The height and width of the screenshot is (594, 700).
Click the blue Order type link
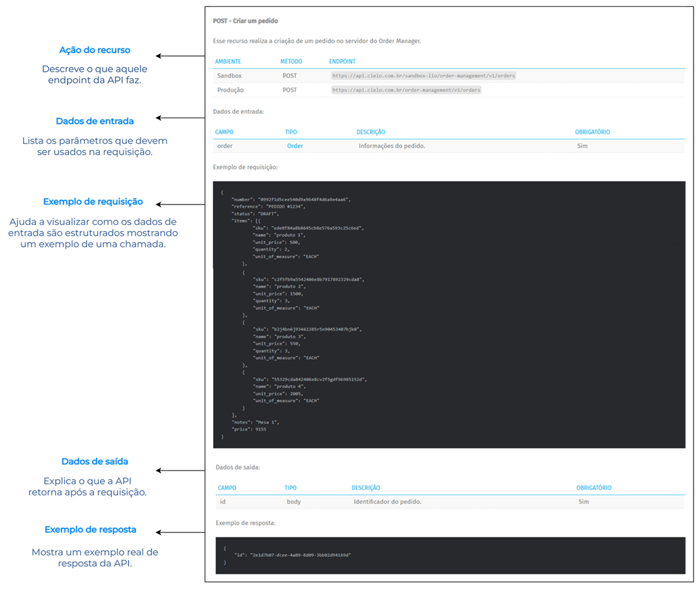[295, 146]
